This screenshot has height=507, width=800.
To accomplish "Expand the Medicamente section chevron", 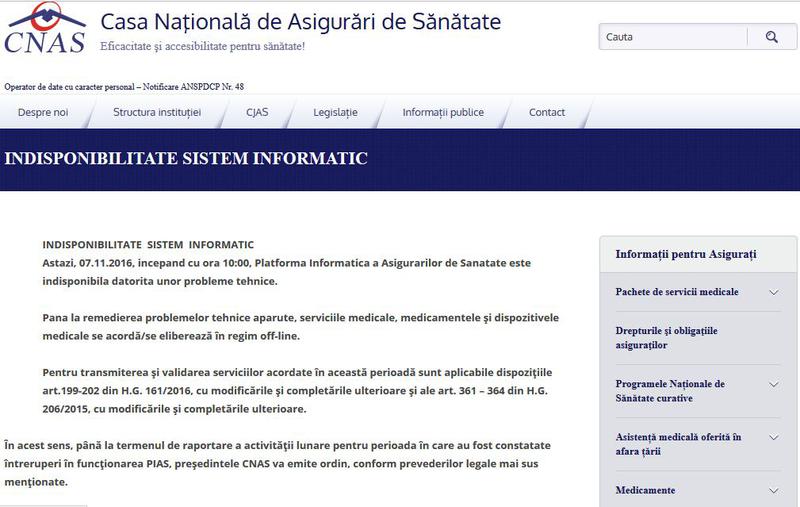I will pyautogui.click(x=774, y=490).
